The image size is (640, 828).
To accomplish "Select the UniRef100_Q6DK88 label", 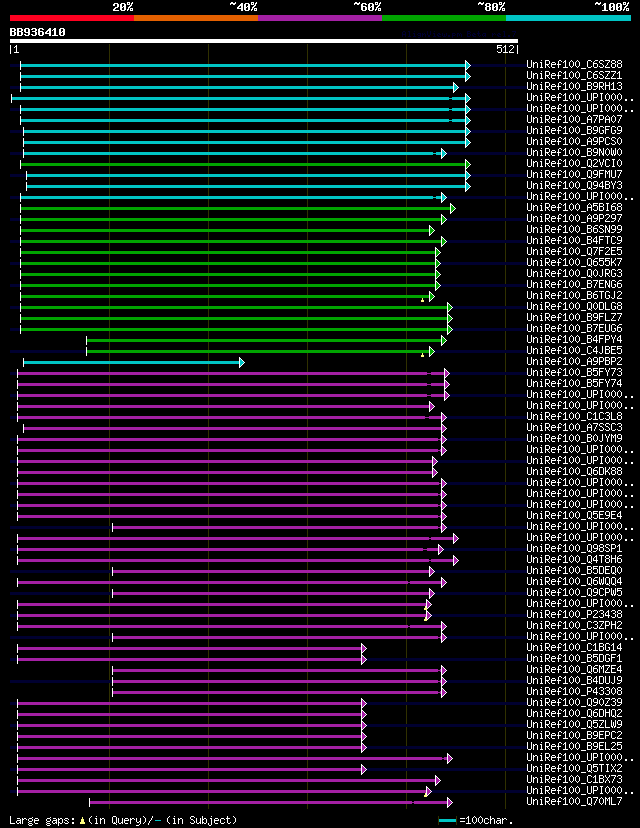I will click(x=574, y=472).
